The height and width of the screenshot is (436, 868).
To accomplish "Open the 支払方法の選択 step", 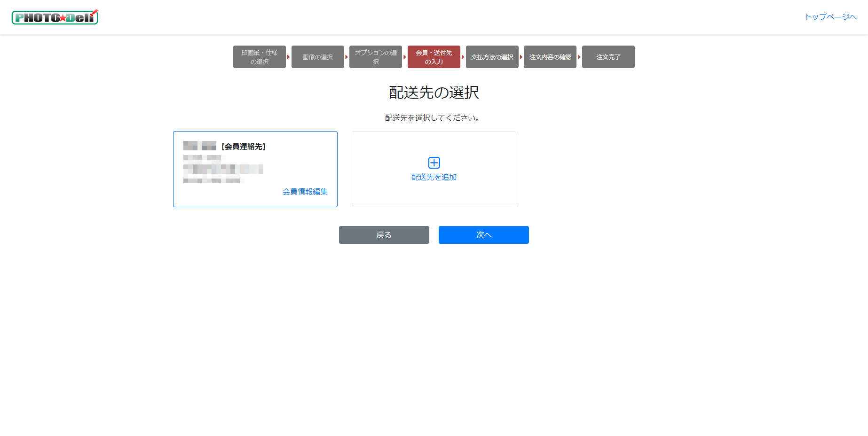I will point(492,57).
